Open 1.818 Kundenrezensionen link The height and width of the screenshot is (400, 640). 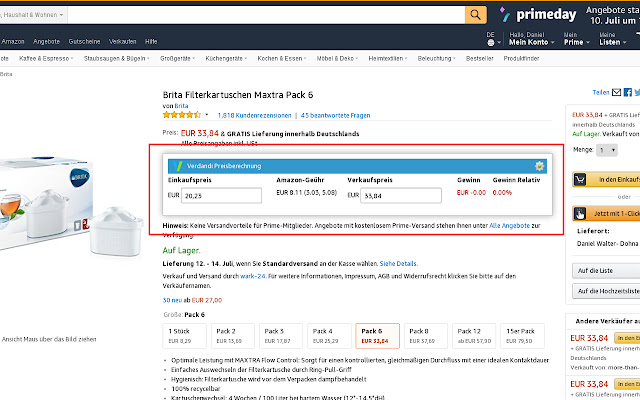coord(254,116)
